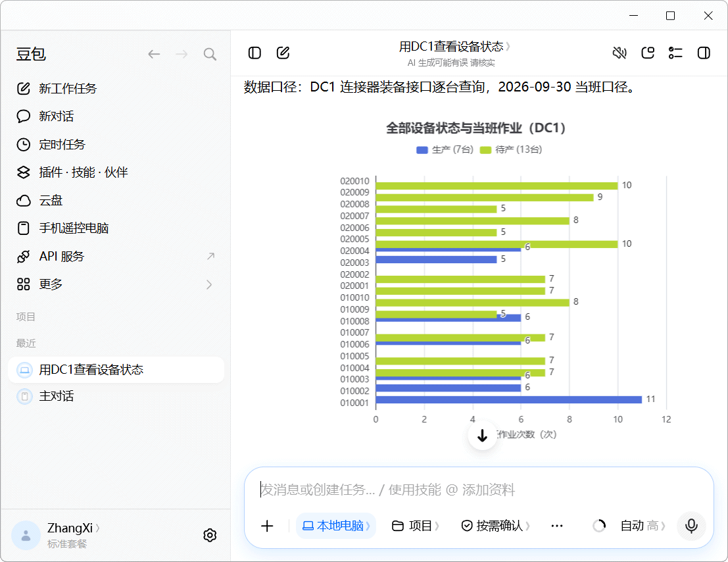Open the 按需确认 mode selector
The height and width of the screenshot is (562, 728).
[x=495, y=526]
